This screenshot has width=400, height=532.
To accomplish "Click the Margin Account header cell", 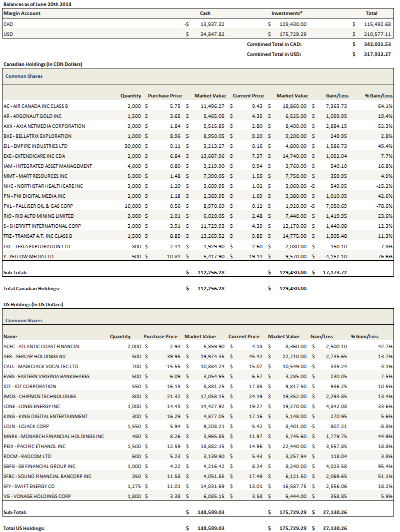I will 22,13.
